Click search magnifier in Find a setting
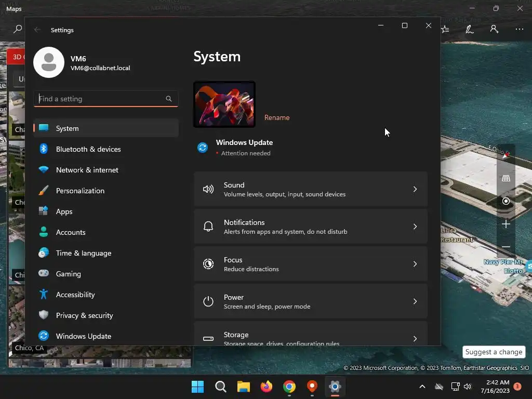532x399 pixels. pyautogui.click(x=169, y=99)
